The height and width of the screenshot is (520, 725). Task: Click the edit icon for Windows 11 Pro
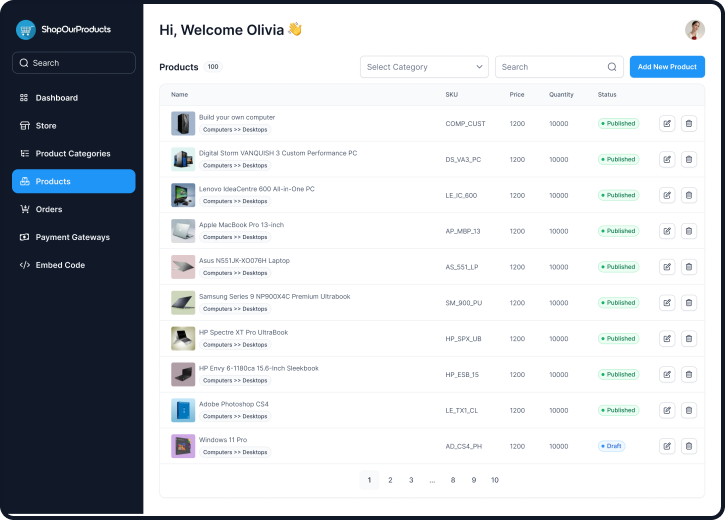point(667,446)
